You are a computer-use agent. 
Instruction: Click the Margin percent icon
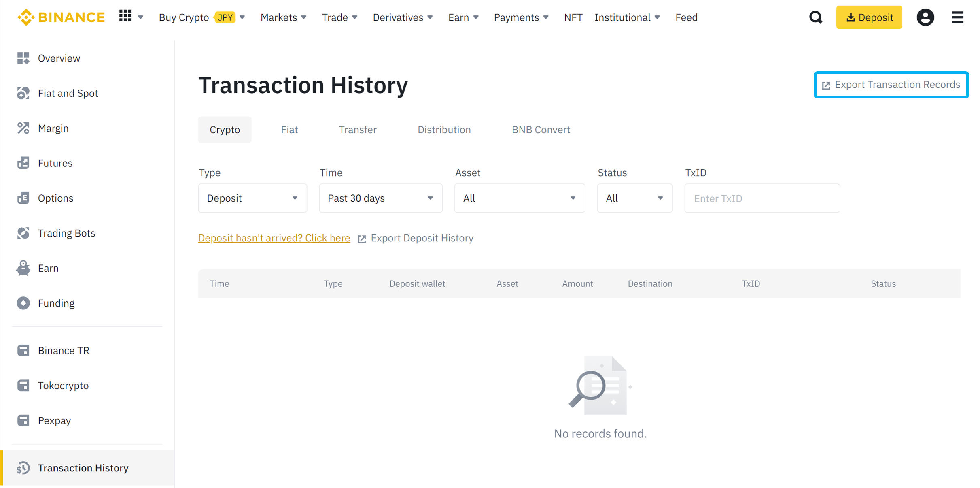click(x=23, y=128)
